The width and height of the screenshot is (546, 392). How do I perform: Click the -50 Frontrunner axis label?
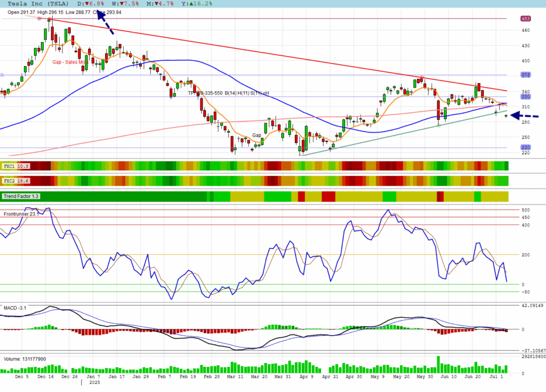point(525,292)
